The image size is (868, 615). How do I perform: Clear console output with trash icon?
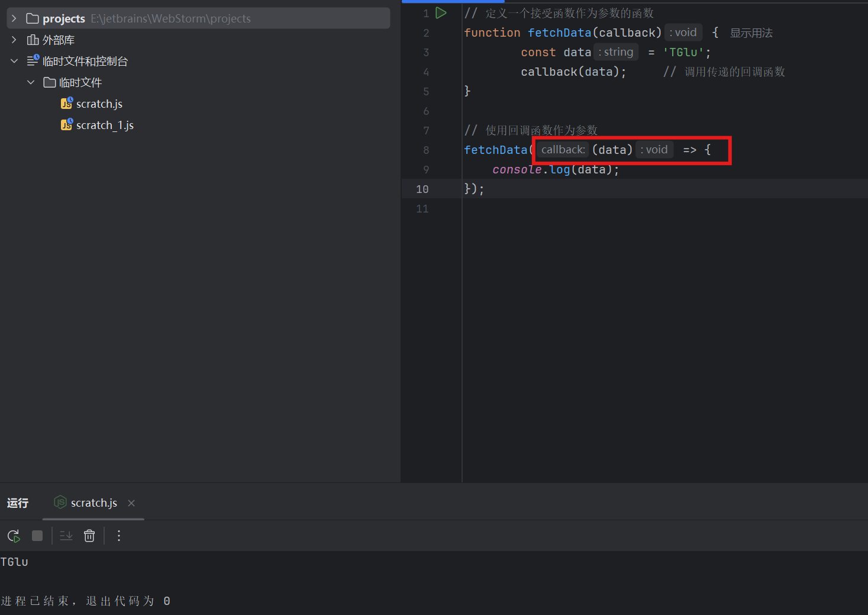pos(89,536)
